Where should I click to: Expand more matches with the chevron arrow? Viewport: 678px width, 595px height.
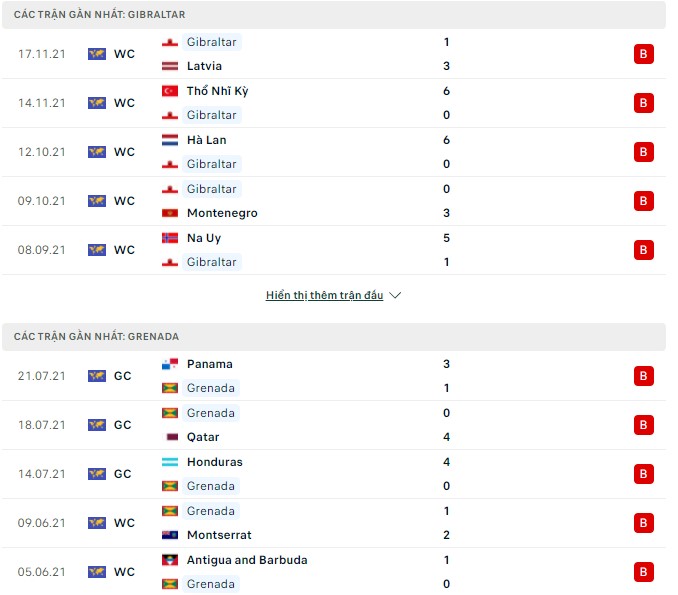tap(395, 295)
